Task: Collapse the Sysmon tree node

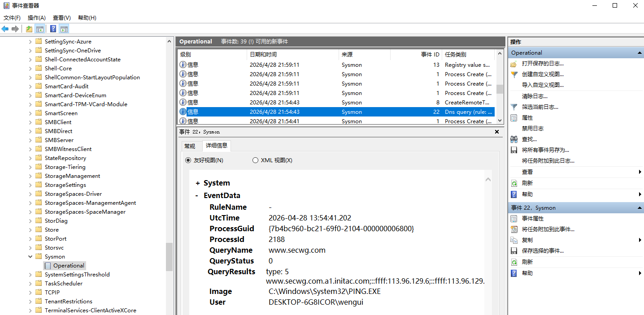Action: 30,257
